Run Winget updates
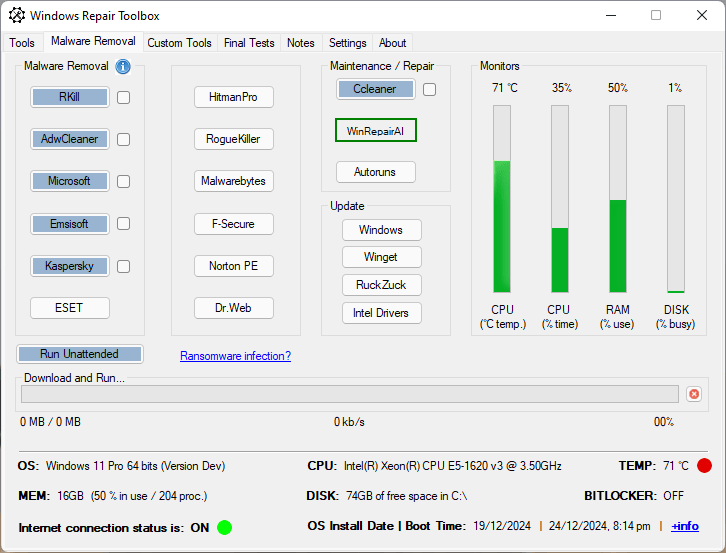 click(382, 257)
